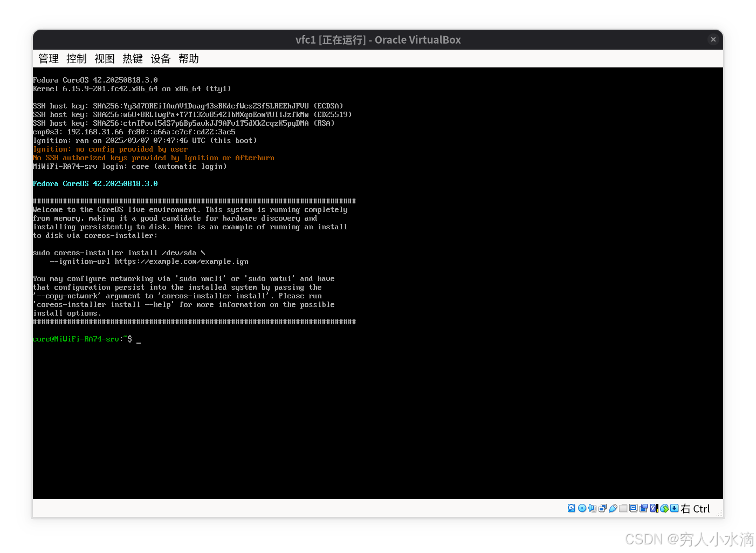This screenshot has width=756, height=553.
Task: Click the core@MiWiFi-RA74-srv shell prompt
Action: pyautogui.click(x=83, y=339)
